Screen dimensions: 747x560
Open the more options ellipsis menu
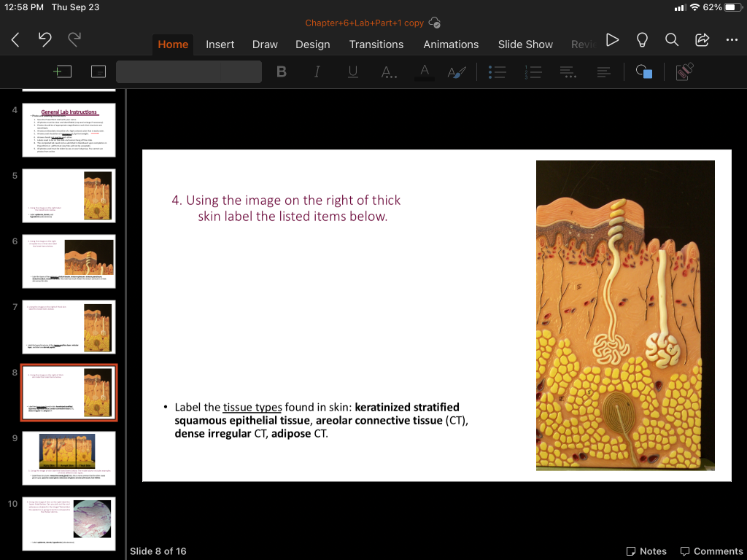click(732, 41)
